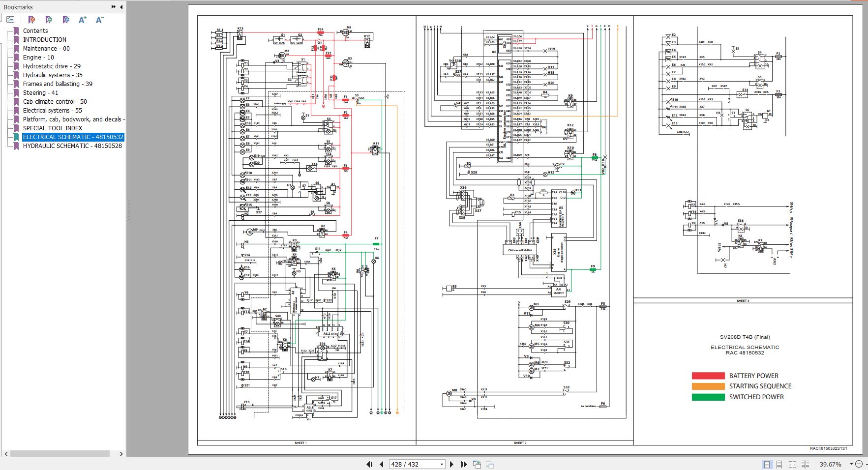Go to the last page

click(x=464, y=464)
